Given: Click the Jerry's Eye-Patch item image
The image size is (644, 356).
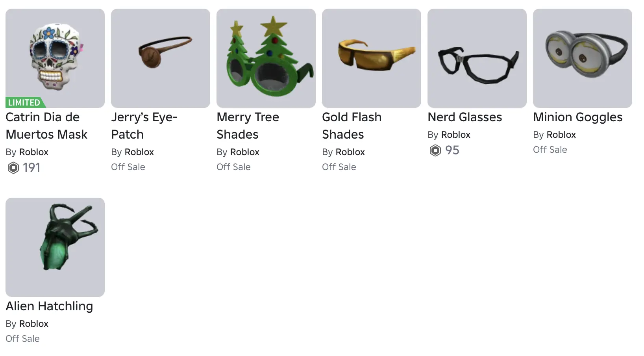Looking at the screenshot, I should (161, 58).
